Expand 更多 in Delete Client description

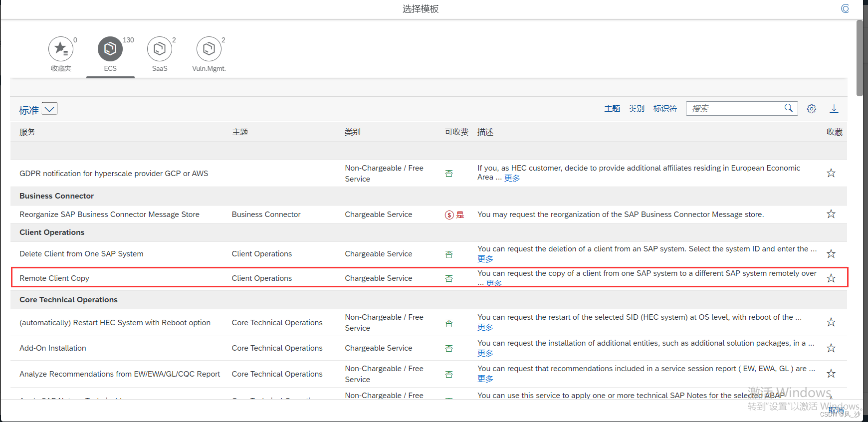[485, 259]
